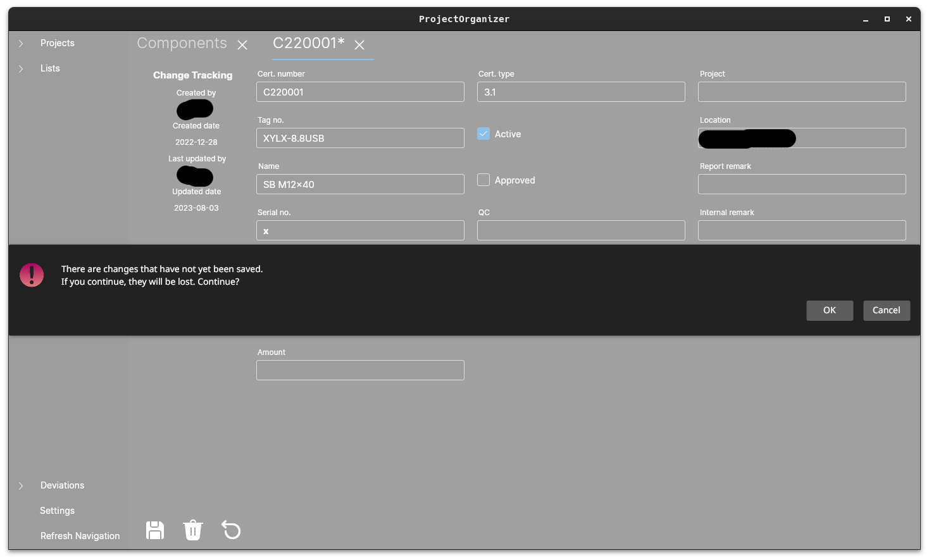Viewport: 929px width, 560px height.
Task: Click the revert changes icon
Action: click(230, 530)
